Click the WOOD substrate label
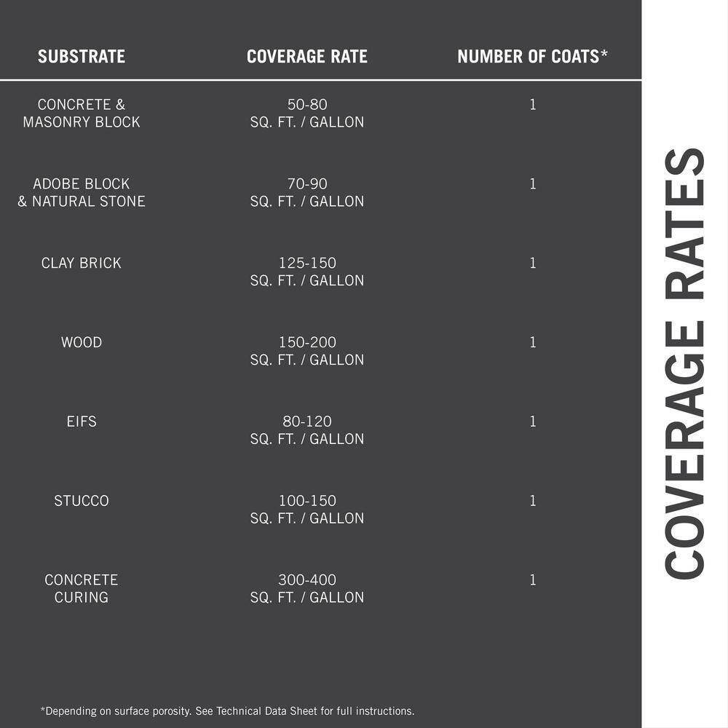728x728 pixels. [x=82, y=342]
